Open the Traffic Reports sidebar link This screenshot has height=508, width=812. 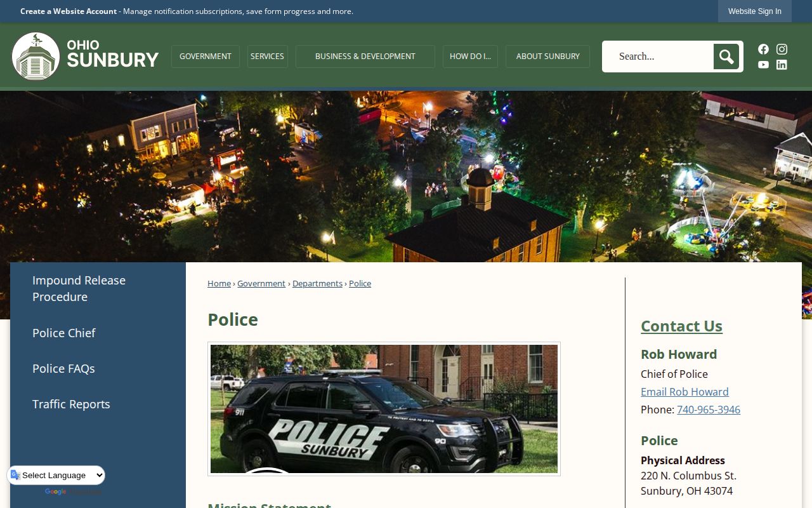pyautogui.click(x=98, y=404)
